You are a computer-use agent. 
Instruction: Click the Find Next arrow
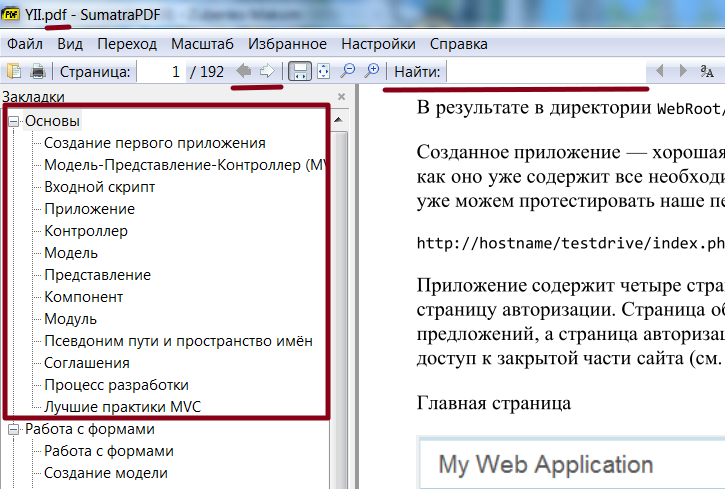(x=683, y=71)
